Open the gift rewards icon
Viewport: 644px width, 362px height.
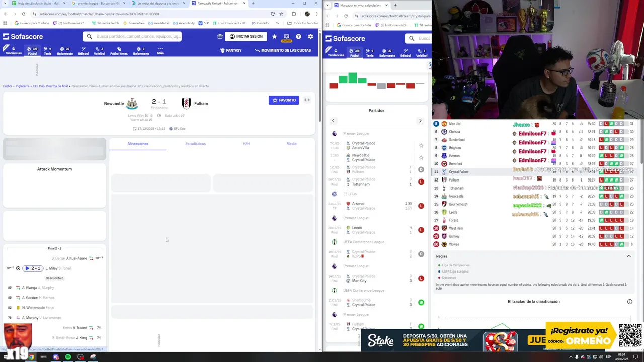click(220, 36)
